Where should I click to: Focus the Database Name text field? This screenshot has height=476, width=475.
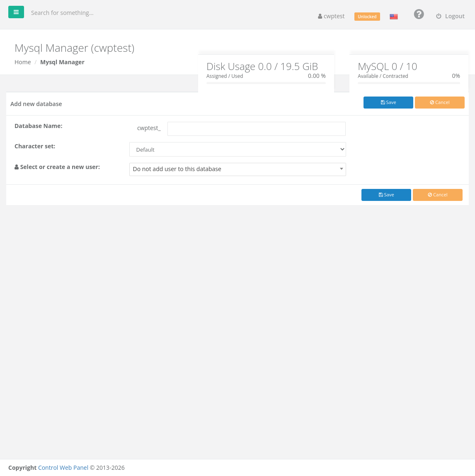[256, 129]
